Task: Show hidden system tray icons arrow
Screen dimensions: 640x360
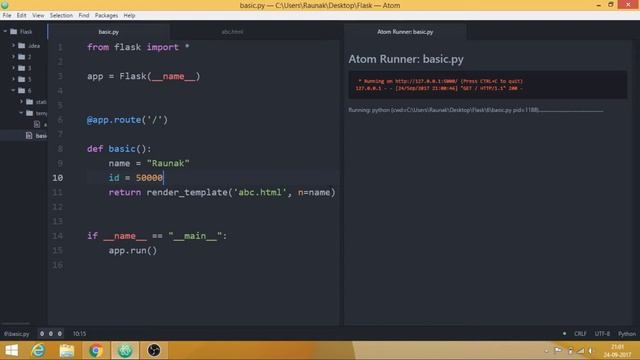Action: tap(546, 351)
